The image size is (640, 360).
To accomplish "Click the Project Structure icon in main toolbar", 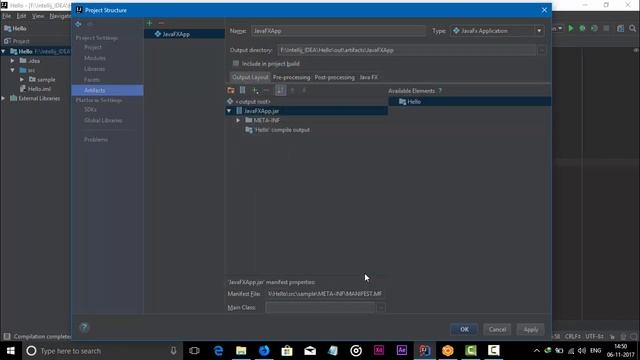I will click(x=620, y=29).
